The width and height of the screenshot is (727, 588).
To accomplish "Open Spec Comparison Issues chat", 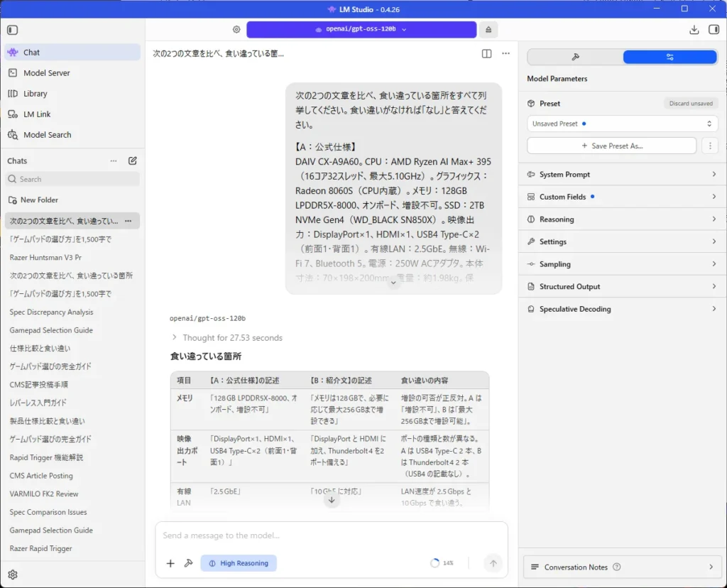I will pos(72,512).
